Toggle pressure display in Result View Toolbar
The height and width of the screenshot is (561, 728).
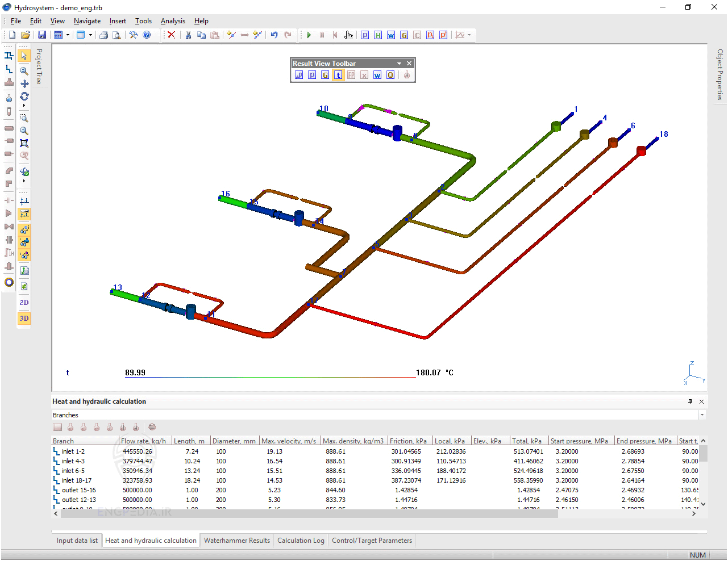click(x=311, y=74)
